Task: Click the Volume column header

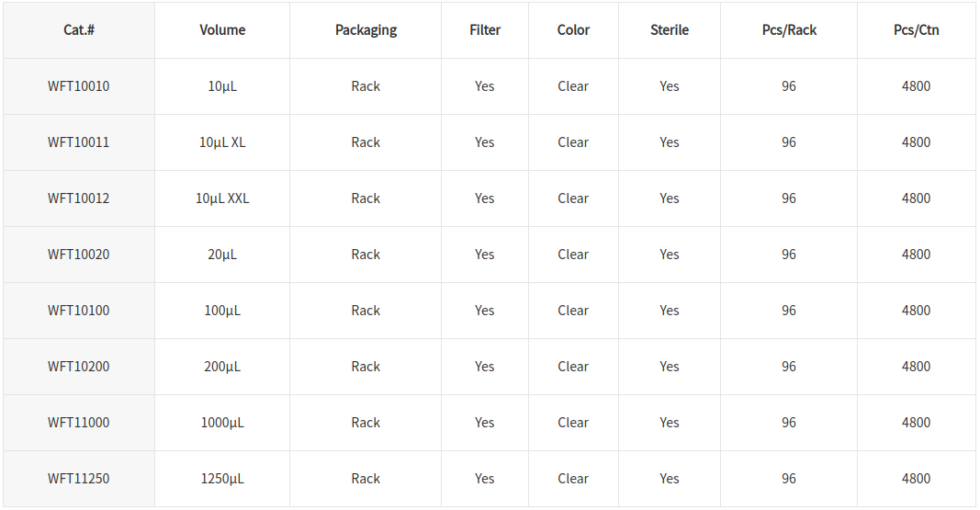Action: 222,30
